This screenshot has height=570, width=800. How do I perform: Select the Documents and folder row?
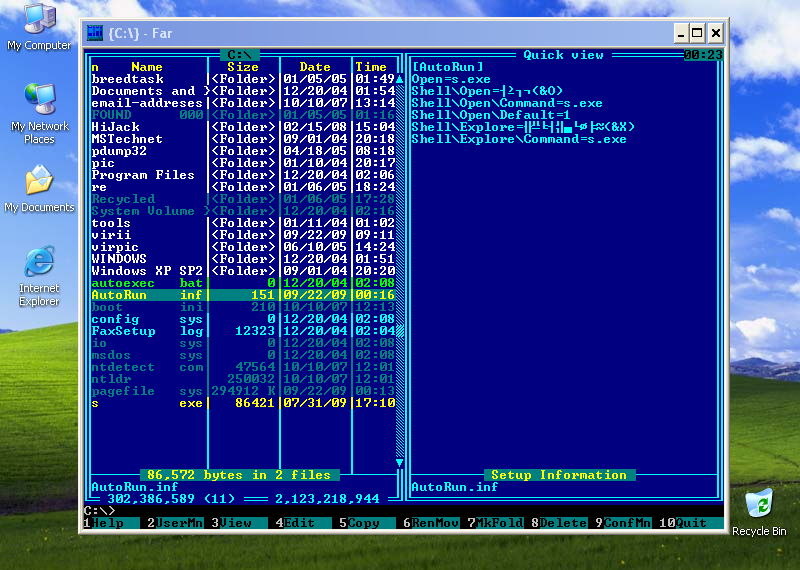click(x=243, y=91)
